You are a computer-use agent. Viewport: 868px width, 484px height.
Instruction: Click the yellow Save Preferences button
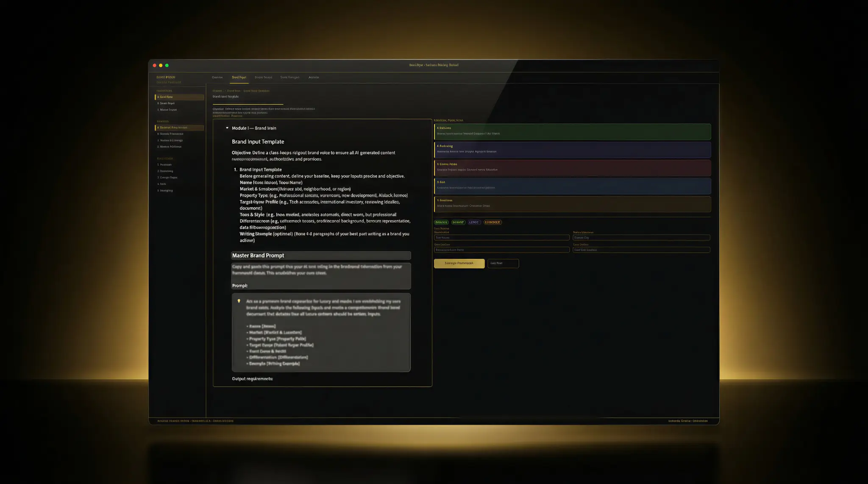pyautogui.click(x=459, y=263)
